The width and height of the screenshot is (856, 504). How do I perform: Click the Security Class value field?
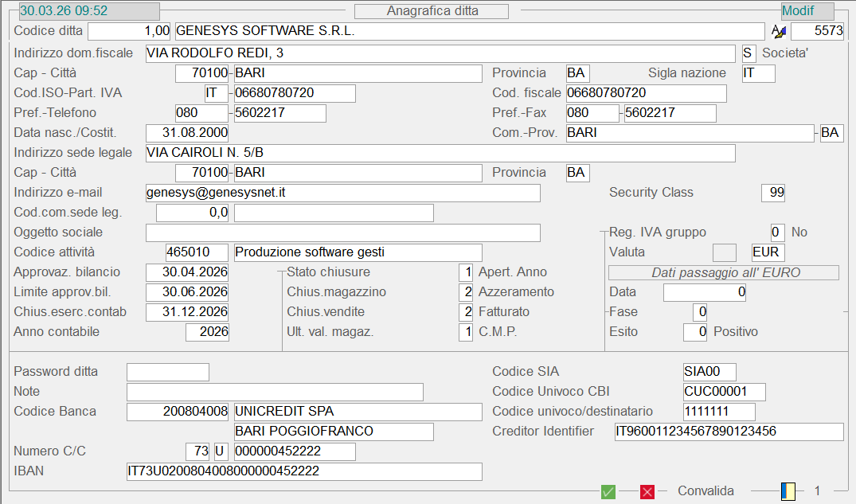point(772,193)
